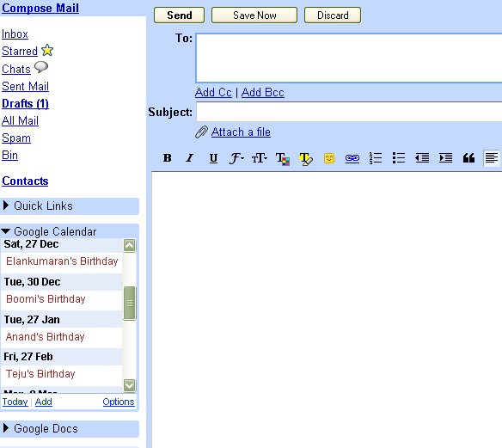This screenshot has width=502, height=448.
Task: Toggle Italic formatting in toolbar
Action: (x=190, y=158)
